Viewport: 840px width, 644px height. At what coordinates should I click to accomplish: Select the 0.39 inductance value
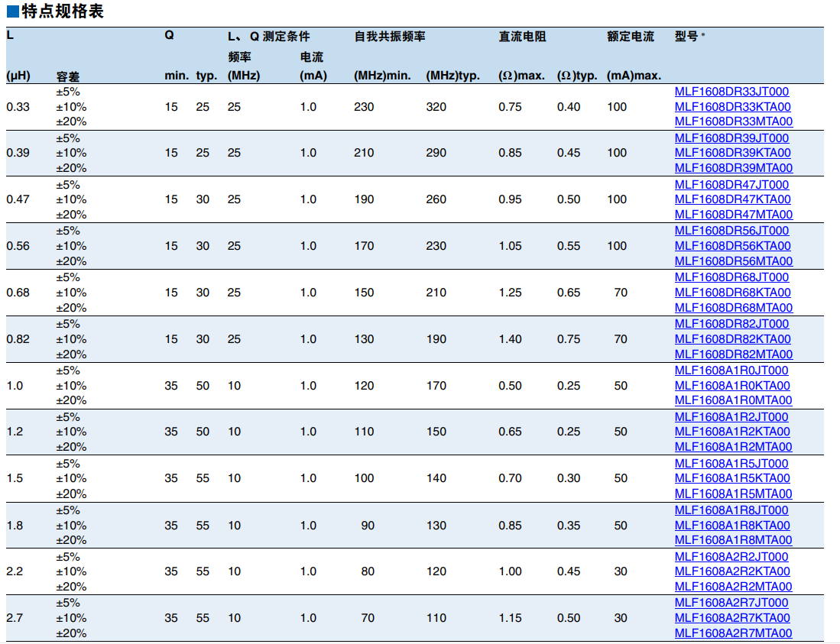[18, 153]
